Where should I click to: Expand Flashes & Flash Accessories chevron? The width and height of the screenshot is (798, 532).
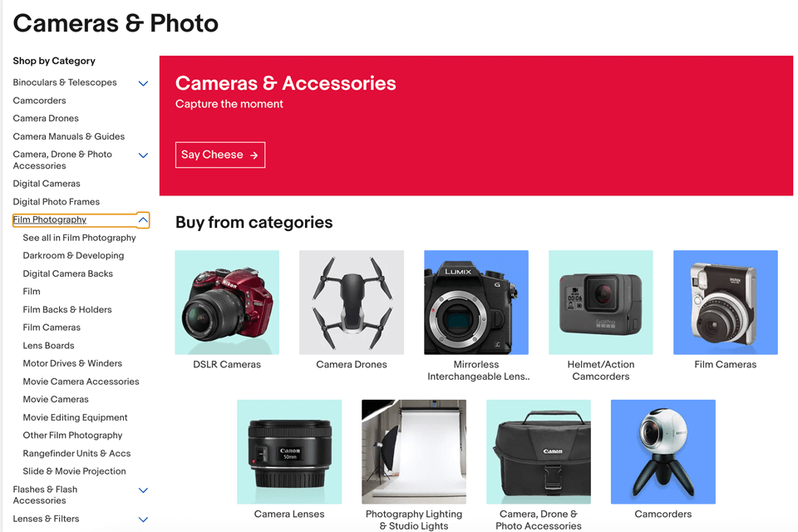[144, 490]
